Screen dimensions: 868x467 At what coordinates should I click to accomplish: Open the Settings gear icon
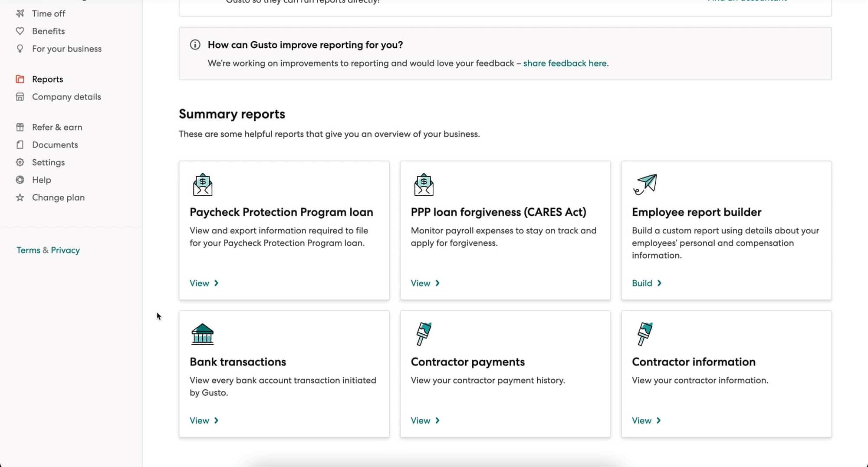click(20, 162)
